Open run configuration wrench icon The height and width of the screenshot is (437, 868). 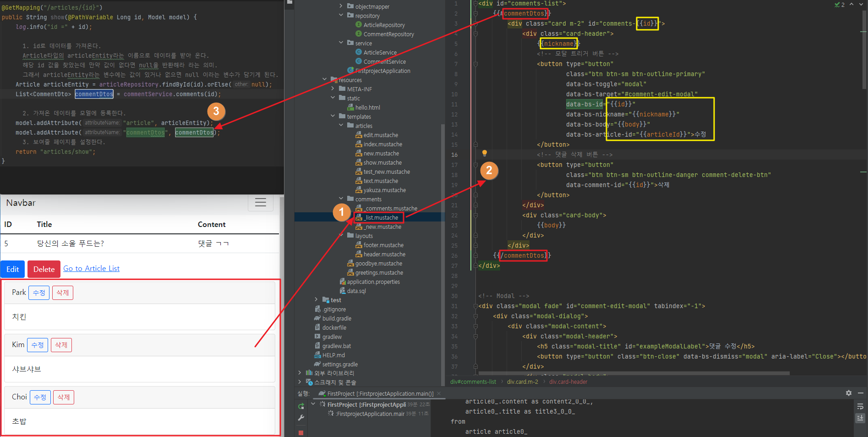tap(301, 418)
